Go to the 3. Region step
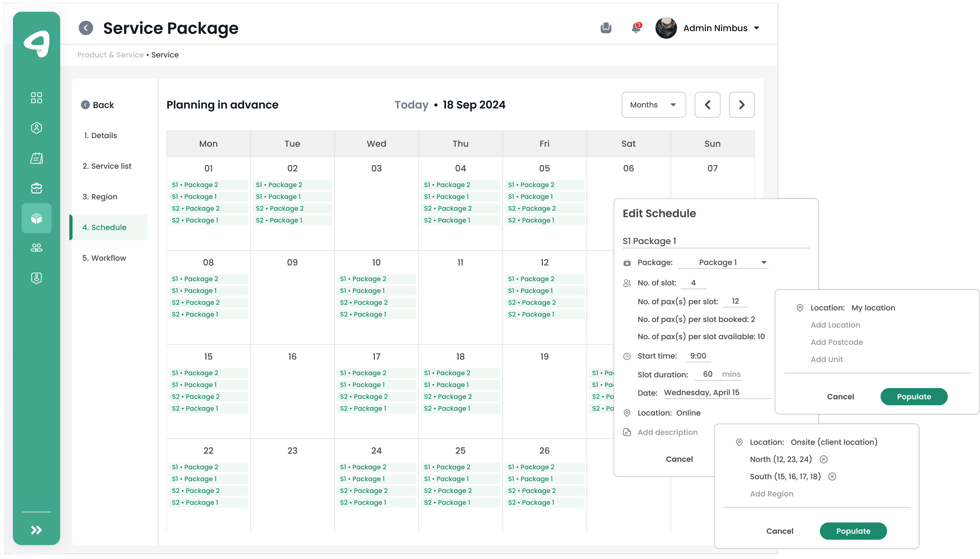 (x=100, y=197)
